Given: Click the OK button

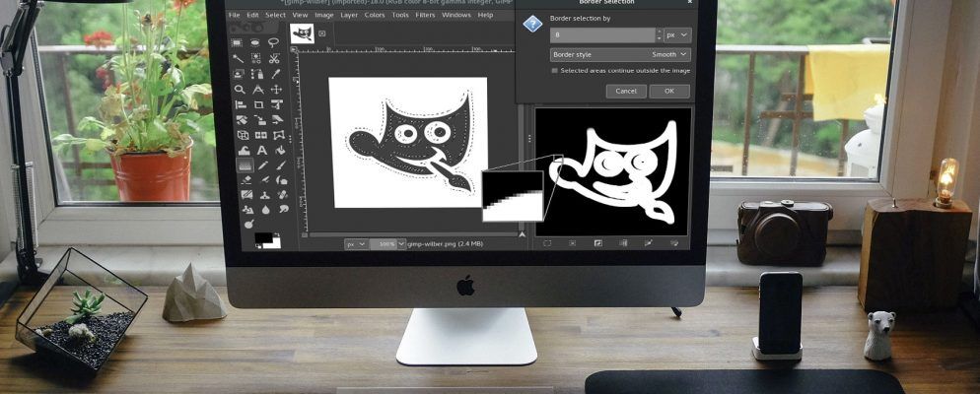Looking at the screenshot, I should coord(669,92).
